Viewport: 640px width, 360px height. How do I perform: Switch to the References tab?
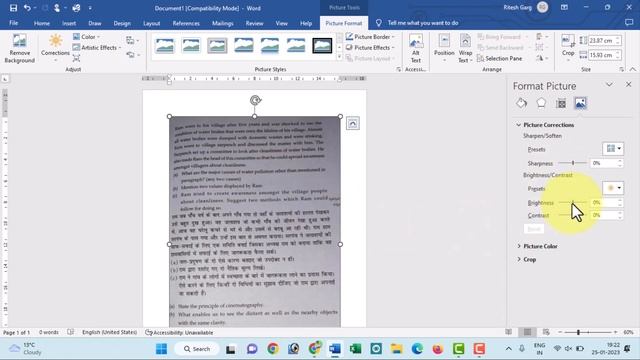click(x=186, y=23)
